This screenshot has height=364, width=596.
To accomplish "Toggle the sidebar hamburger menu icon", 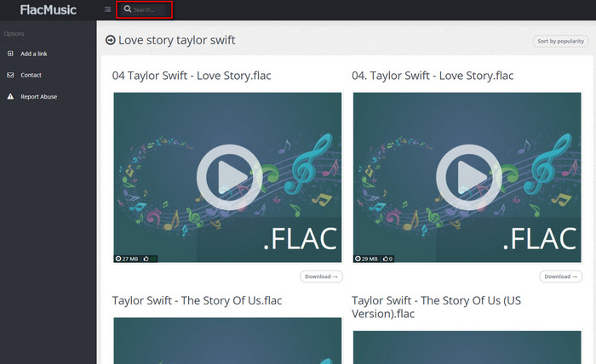I will coord(107,9).
